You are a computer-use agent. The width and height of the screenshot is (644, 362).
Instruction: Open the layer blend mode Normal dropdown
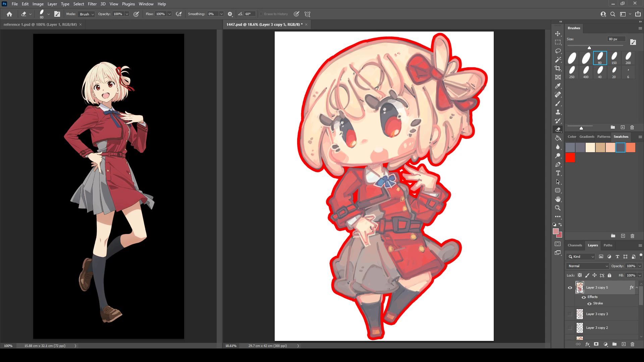(x=587, y=266)
